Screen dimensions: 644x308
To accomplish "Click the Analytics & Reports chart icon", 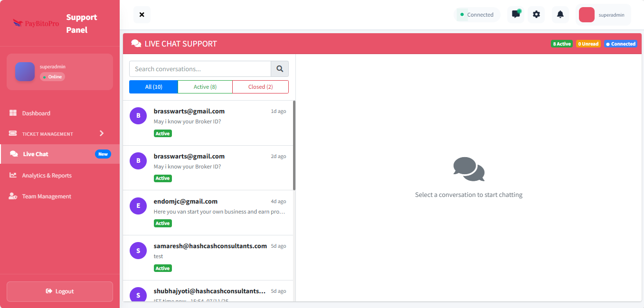I will [x=13, y=175].
